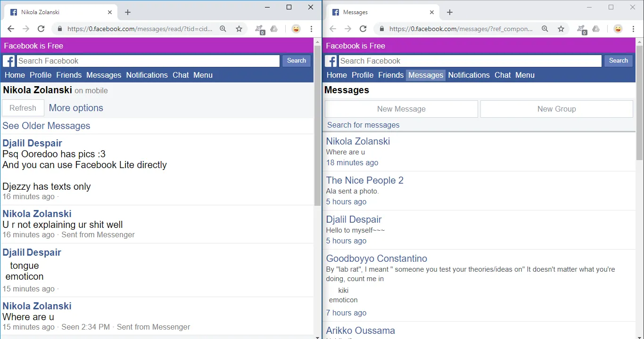Open Menu in left window Facebook nav
Screen dimensions: 644x339
point(203,75)
